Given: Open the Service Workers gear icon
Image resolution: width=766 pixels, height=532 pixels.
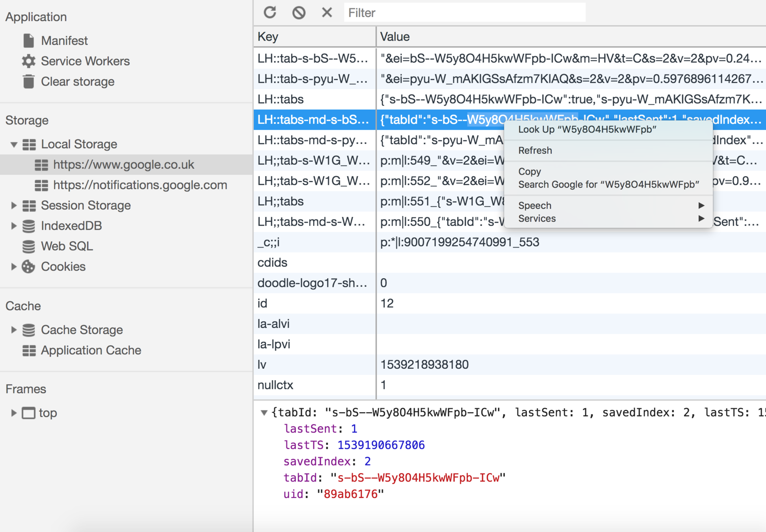Looking at the screenshot, I should point(28,61).
